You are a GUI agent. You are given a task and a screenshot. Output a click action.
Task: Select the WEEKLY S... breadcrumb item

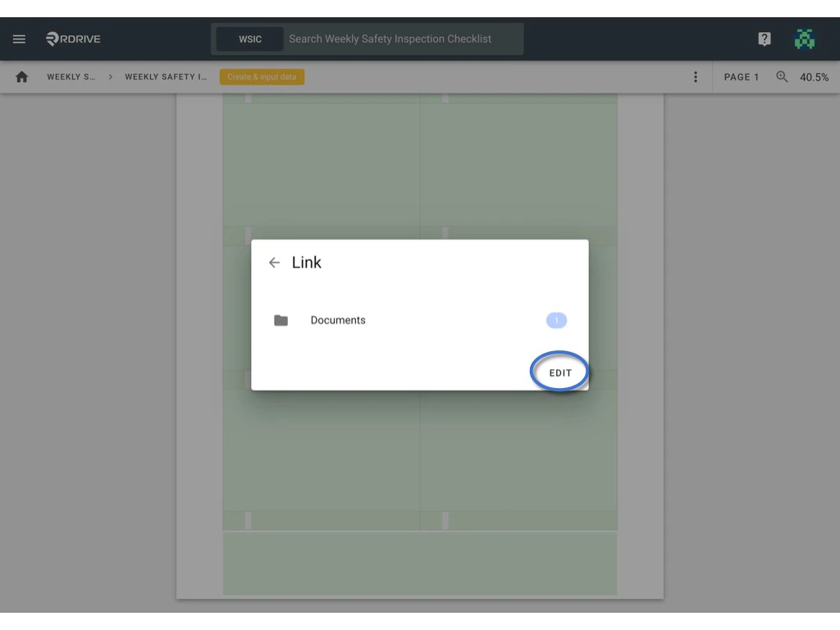(70, 76)
